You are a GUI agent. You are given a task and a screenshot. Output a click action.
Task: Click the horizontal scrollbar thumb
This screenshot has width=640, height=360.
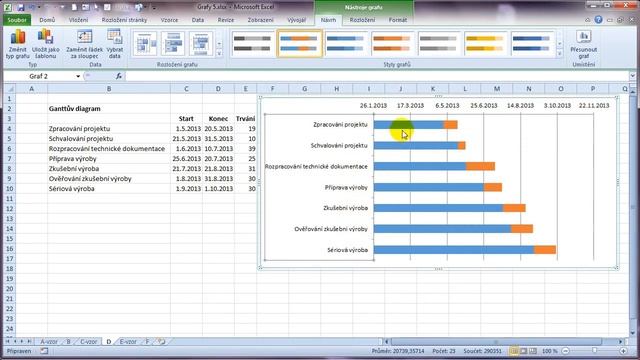[x=496, y=342]
